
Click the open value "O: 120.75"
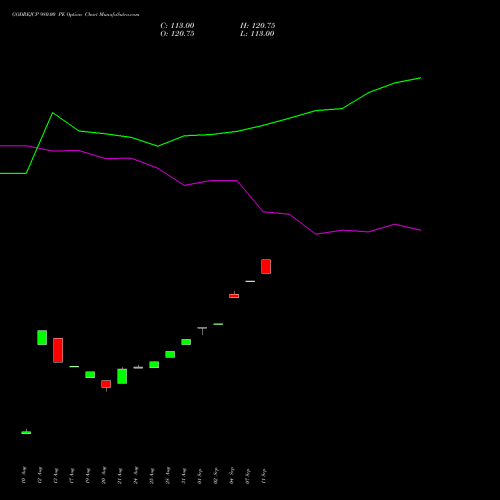pos(177,34)
